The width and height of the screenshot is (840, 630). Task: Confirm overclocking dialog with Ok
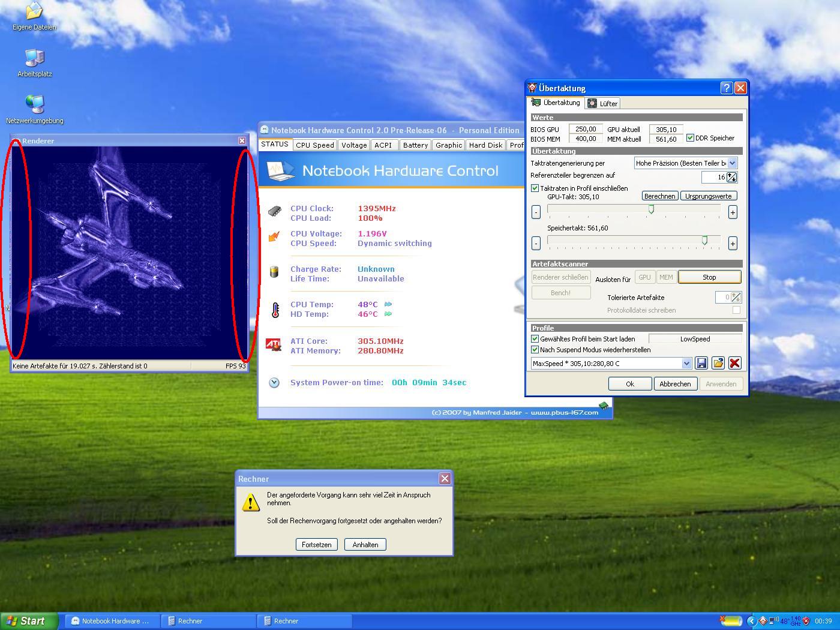pyautogui.click(x=630, y=384)
